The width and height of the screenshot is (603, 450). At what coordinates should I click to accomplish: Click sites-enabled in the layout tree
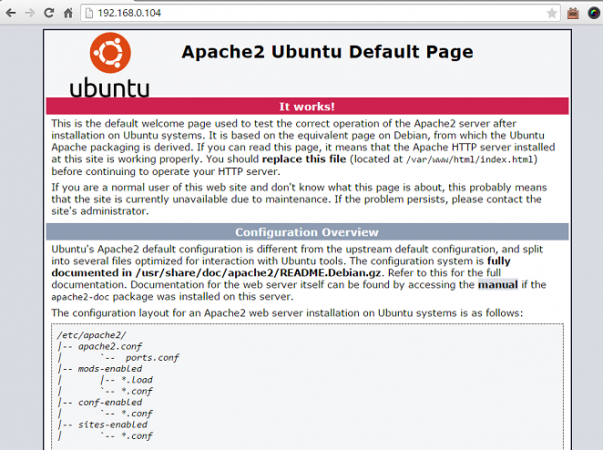coord(113,425)
